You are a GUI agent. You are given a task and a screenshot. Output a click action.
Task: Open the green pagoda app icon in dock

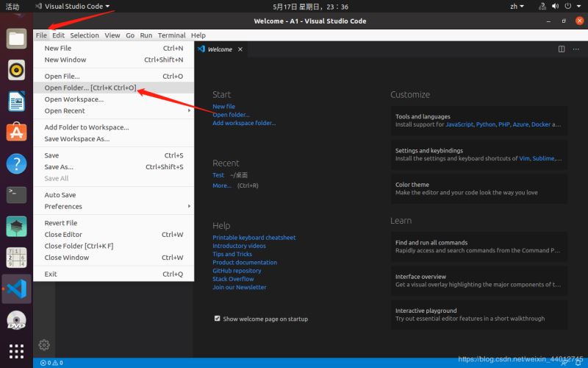point(16,227)
